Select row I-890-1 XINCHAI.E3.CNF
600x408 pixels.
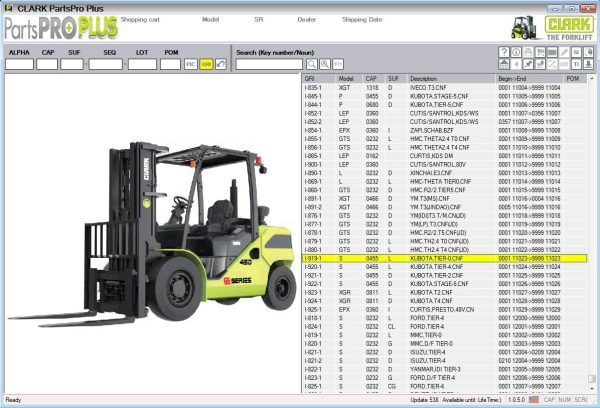point(445,173)
